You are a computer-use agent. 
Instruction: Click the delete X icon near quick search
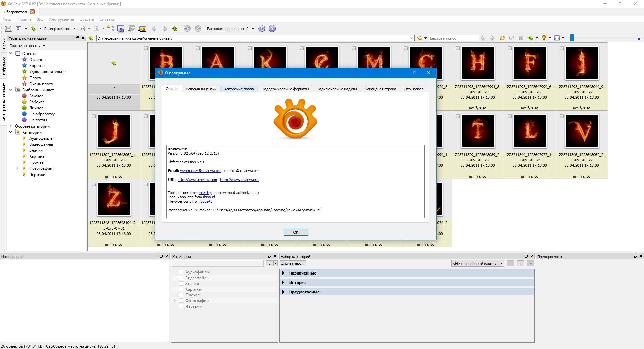(x=521, y=38)
